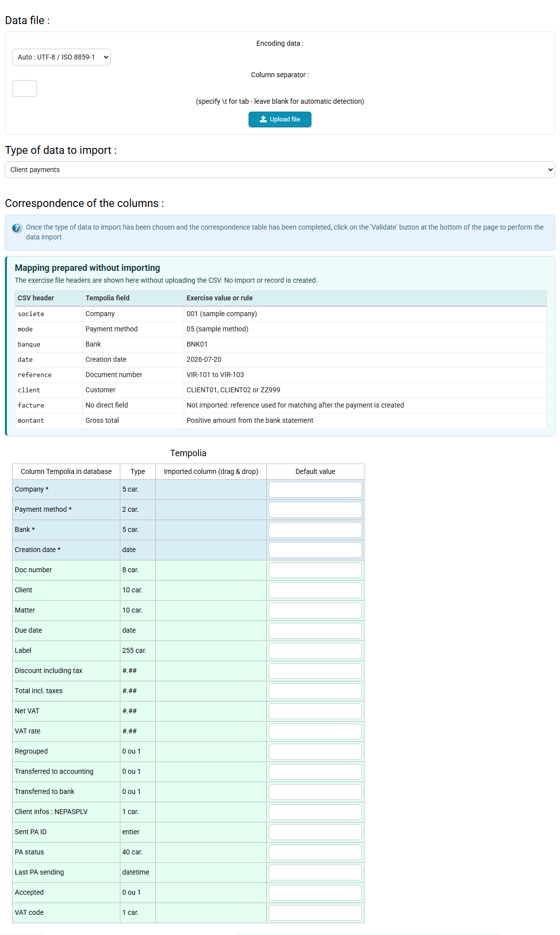Click the Regrouped default value field

coord(315,752)
